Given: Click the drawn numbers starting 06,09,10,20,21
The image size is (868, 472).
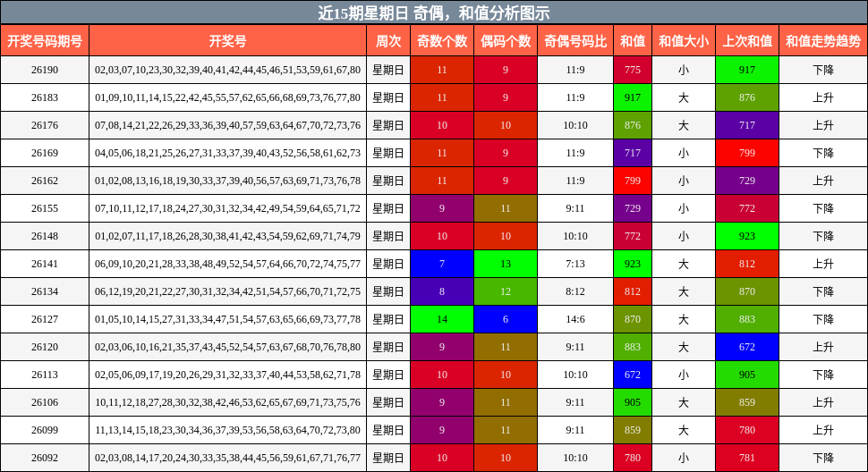Looking at the screenshot, I should tap(227, 264).
